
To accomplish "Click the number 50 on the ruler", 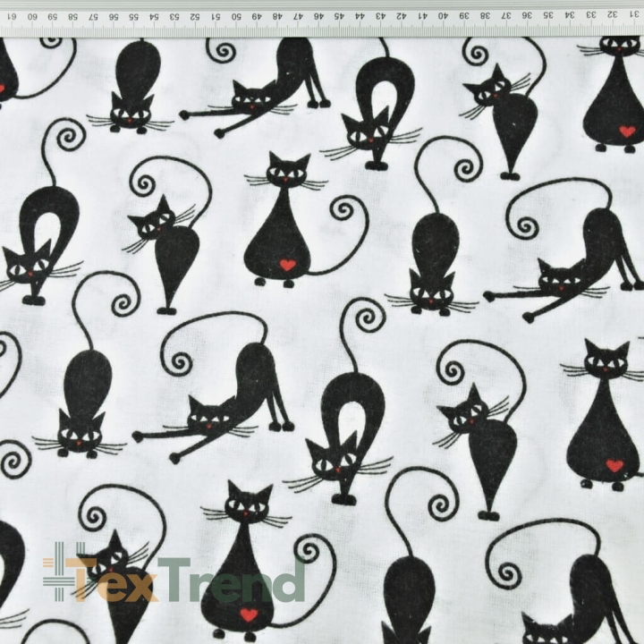I will pos(236,15).
